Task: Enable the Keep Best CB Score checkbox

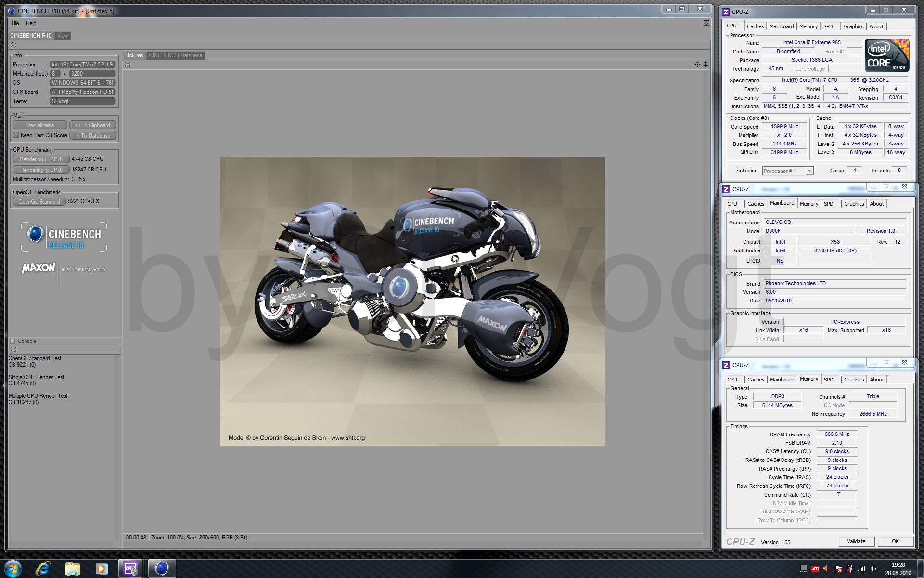Action: [16, 135]
